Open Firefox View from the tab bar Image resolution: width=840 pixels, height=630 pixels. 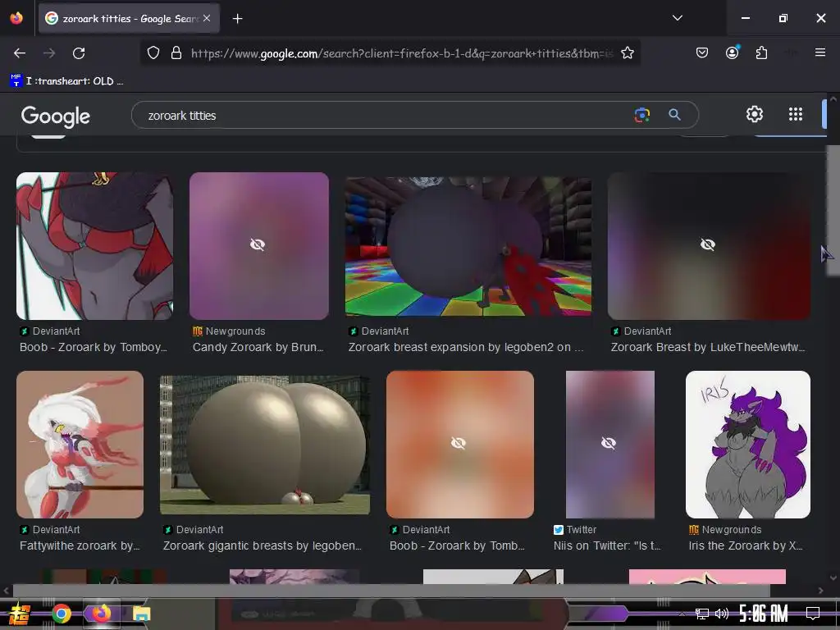tap(16, 18)
